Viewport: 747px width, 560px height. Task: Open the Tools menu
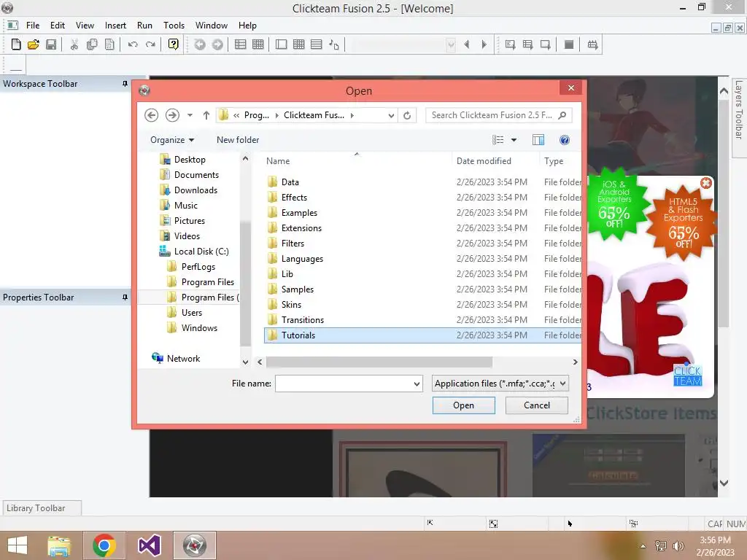pyautogui.click(x=174, y=26)
